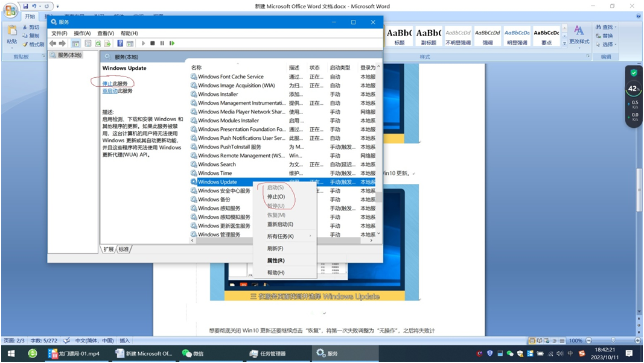This screenshot has height=363, width=644.
Task: Open the 操作(A) menu in Services
Action: click(x=82, y=33)
